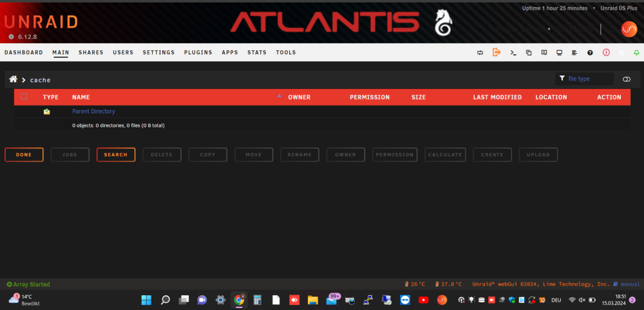This screenshot has width=644, height=310.
Task: Click the red power circle icon
Action: [606, 53]
